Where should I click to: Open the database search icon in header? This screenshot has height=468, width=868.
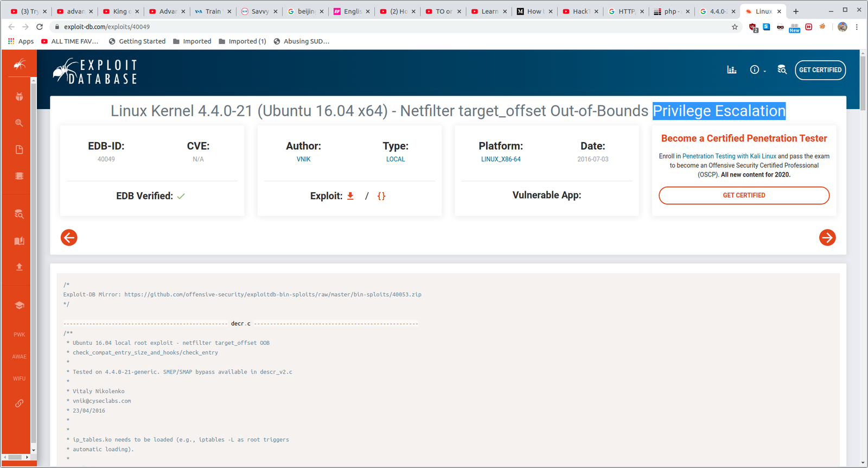[x=782, y=69]
